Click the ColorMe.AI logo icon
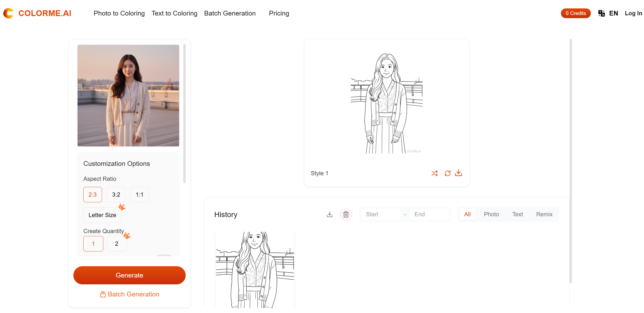The width and height of the screenshot is (644, 313). tap(8, 13)
